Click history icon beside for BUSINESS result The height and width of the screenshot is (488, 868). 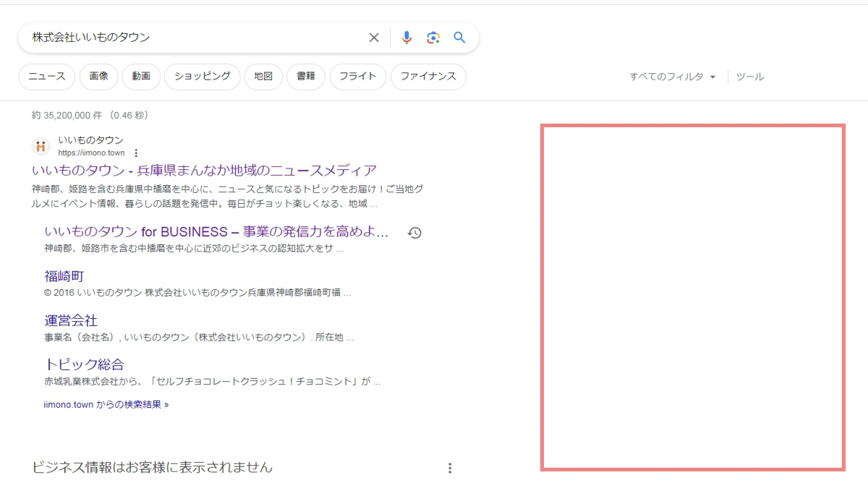(414, 233)
